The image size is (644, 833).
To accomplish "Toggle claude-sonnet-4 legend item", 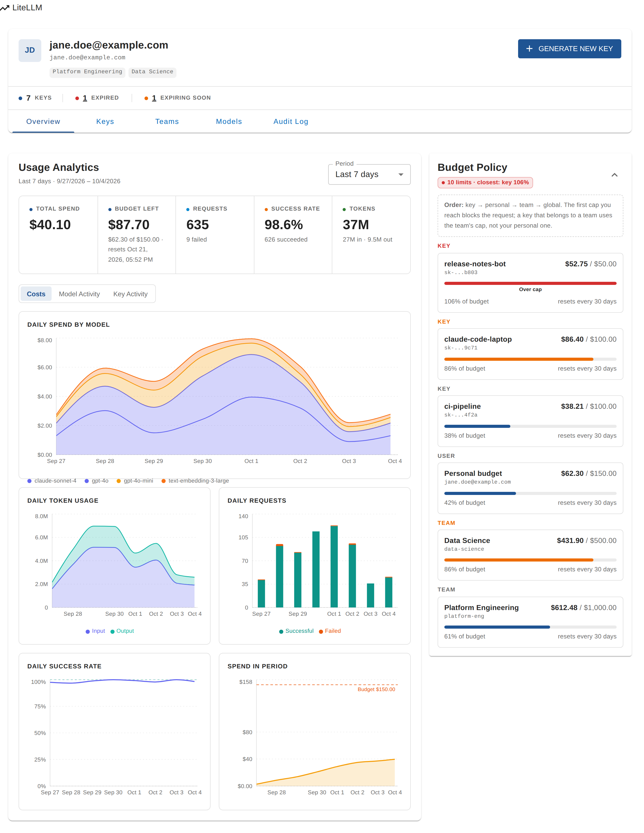I will pyautogui.click(x=52, y=480).
